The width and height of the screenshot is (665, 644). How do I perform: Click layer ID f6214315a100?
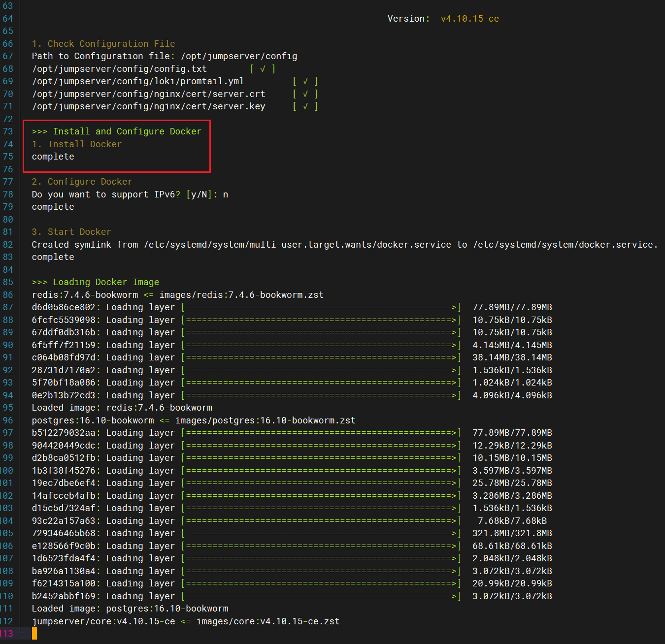64,583
